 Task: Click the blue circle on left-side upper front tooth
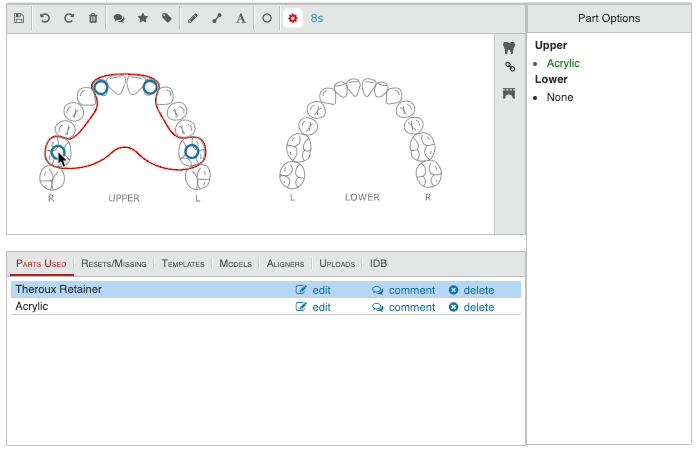pyautogui.click(x=150, y=87)
